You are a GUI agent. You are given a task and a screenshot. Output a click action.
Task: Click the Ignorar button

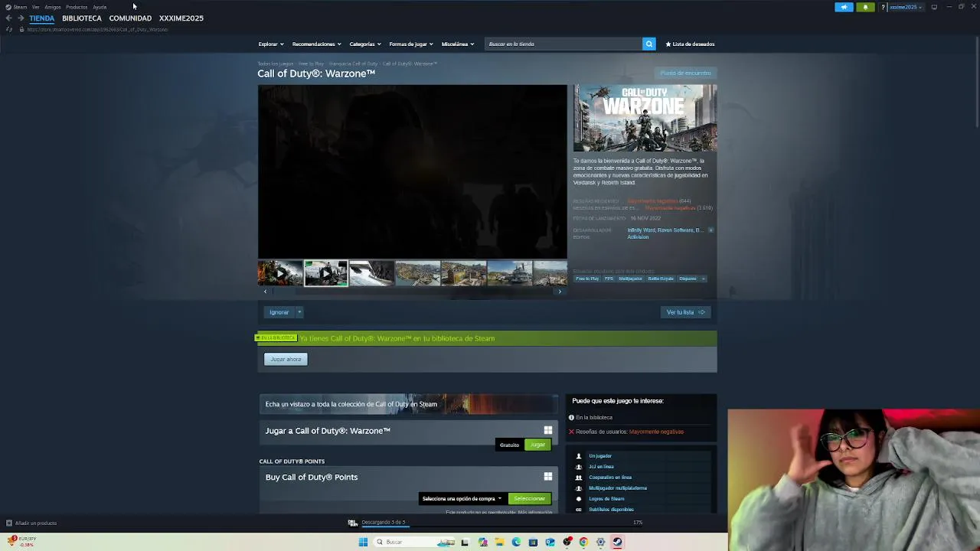(279, 312)
